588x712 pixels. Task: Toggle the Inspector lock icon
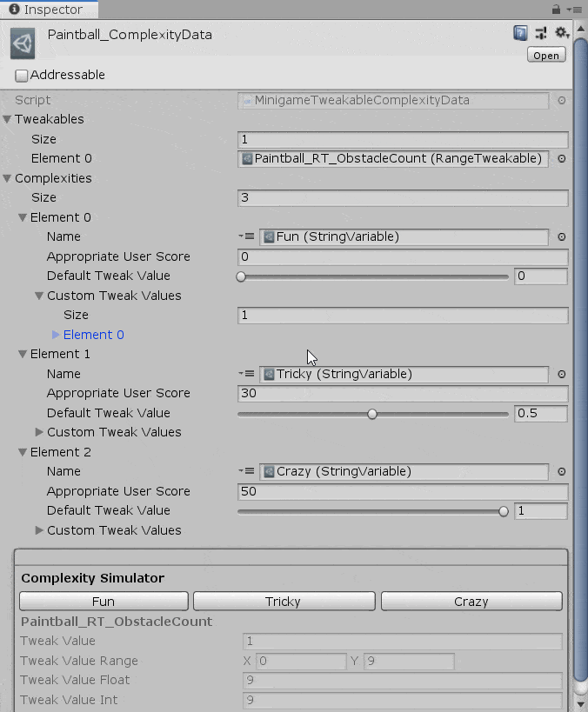(557, 9)
